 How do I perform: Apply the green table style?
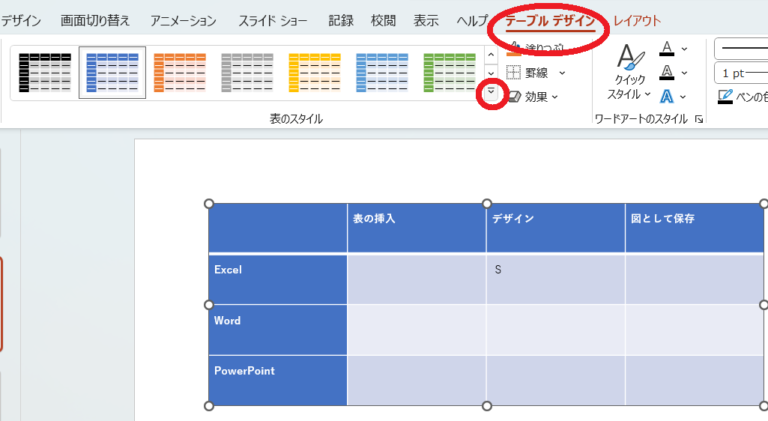click(x=450, y=73)
